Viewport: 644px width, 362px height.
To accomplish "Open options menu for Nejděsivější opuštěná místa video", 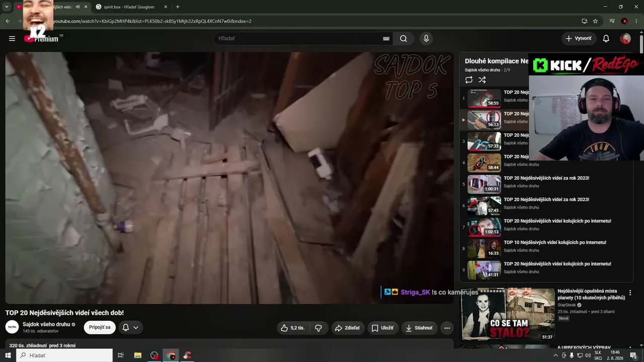I will click(x=630, y=293).
